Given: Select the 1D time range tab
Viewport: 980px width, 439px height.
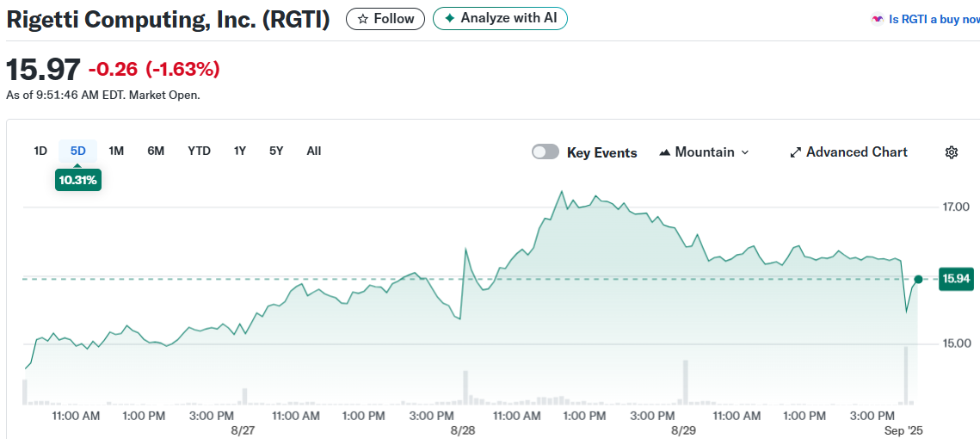Looking at the screenshot, I should (x=40, y=151).
